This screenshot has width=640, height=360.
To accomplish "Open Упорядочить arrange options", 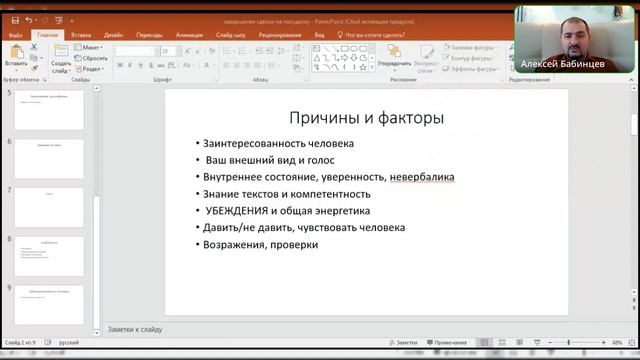I will click(394, 58).
